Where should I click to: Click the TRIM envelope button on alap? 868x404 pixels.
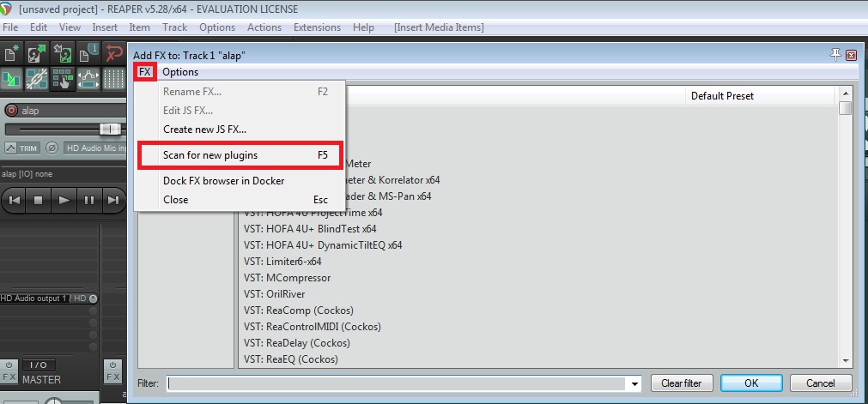(x=21, y=148)
